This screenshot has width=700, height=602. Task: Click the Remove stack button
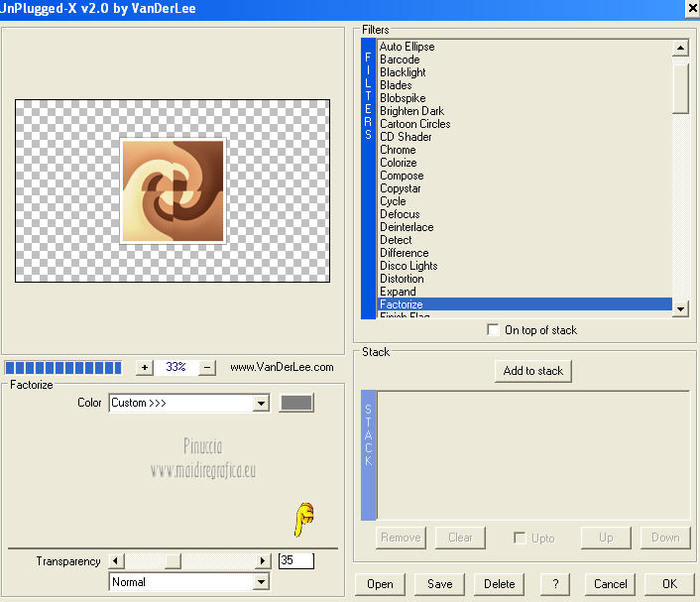(x=401, y=538)
